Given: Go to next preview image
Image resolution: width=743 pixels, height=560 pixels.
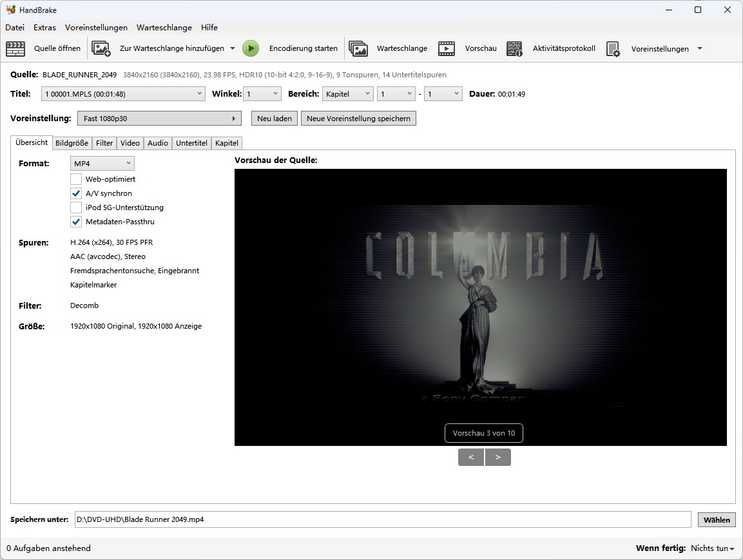Looking at the screenshot, I should pos(498,457).
